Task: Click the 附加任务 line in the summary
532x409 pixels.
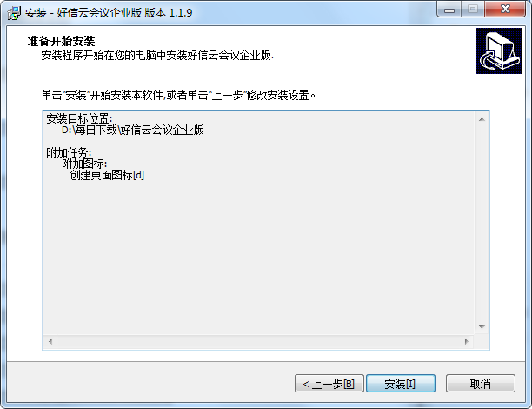Action: pos(69,152)
